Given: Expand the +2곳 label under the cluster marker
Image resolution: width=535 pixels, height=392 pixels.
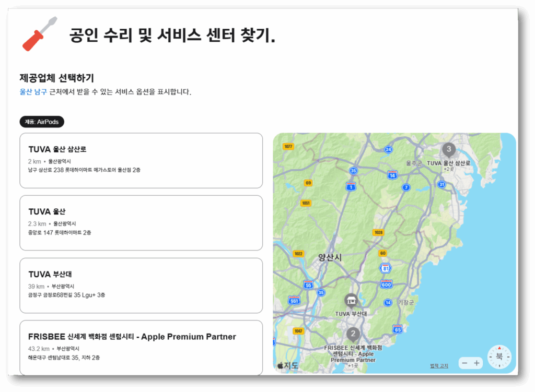Looking at the screenshot, I should pyautogui.click(x=449, y=169).
